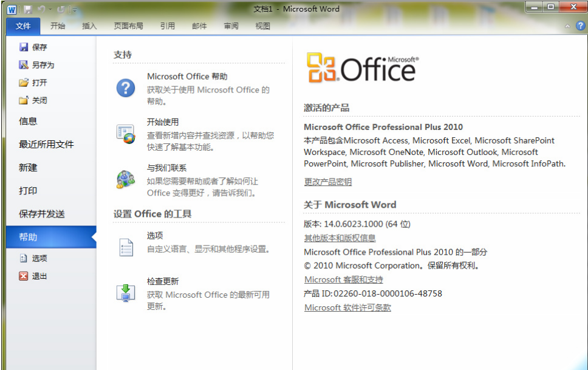Go to the 页面布局 (Page Layout) tab

coord(129,26)
